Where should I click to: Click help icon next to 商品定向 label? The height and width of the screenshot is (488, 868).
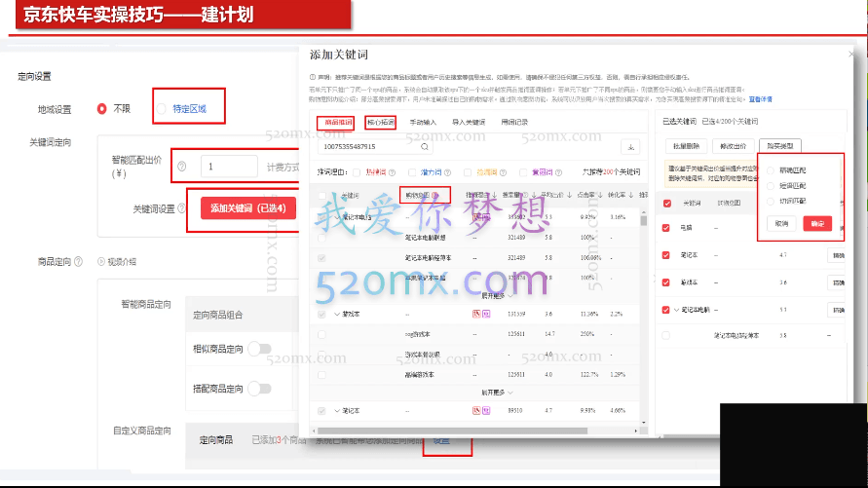pyautogui.click(x=78, y=261)
